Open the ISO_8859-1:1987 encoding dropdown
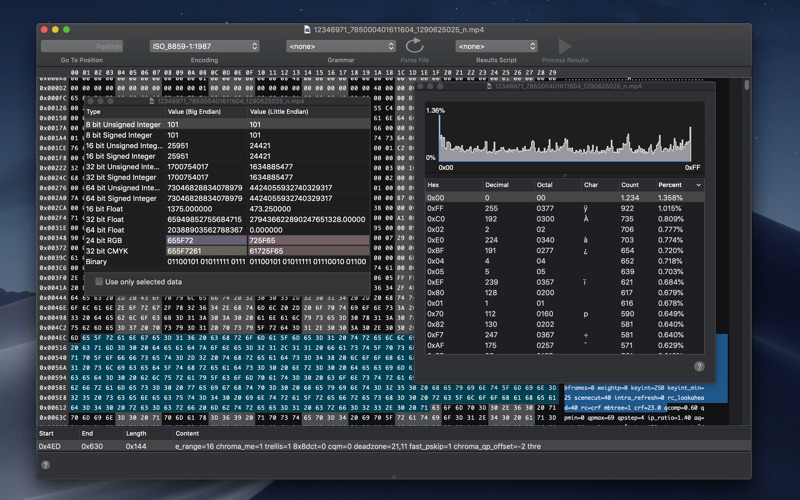 coord(204,46)
